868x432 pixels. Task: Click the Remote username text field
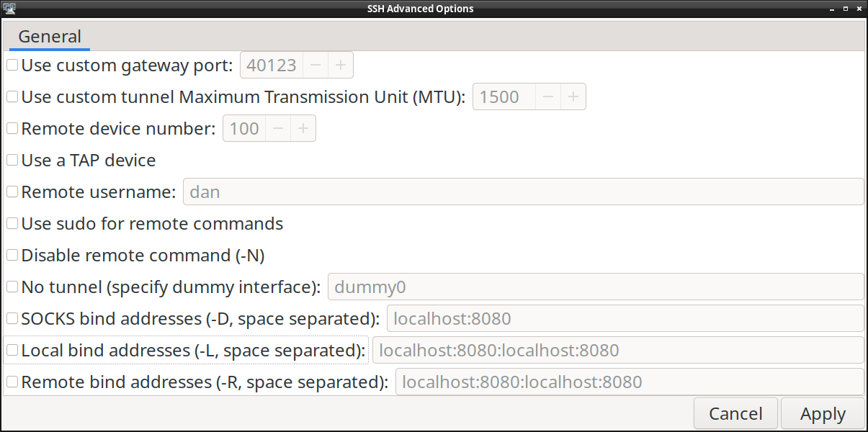(x=524, y=192)
